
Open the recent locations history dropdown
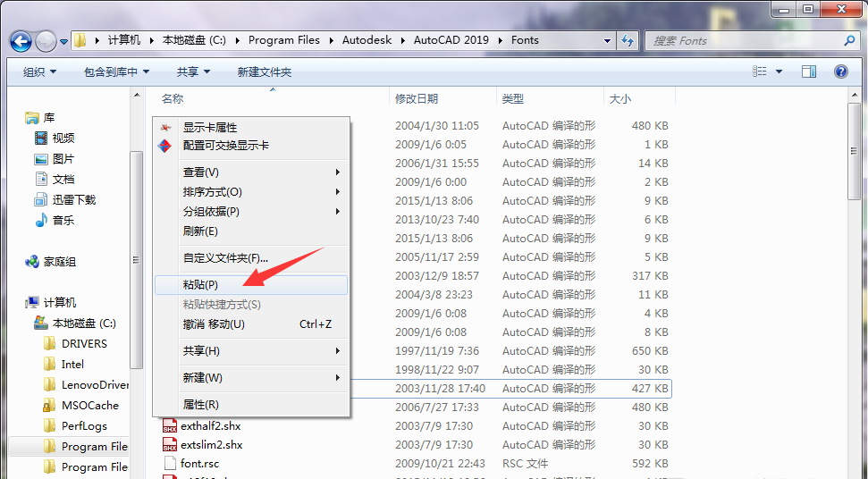pos(63,41)
